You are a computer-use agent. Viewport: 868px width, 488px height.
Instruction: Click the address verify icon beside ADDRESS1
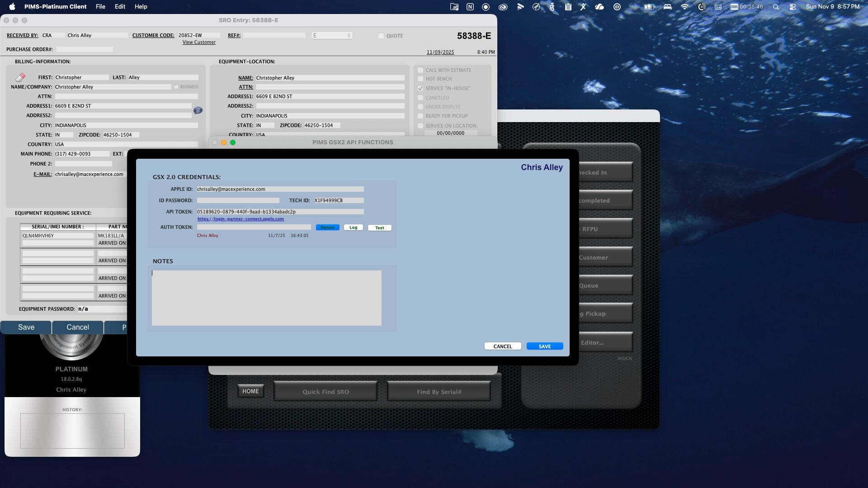click(198, 110)
